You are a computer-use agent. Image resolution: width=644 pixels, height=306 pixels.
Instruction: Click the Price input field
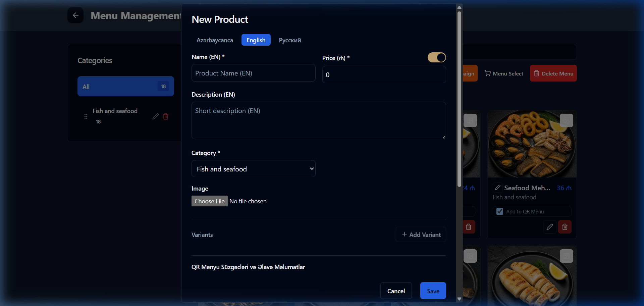[x=384, y=74]
